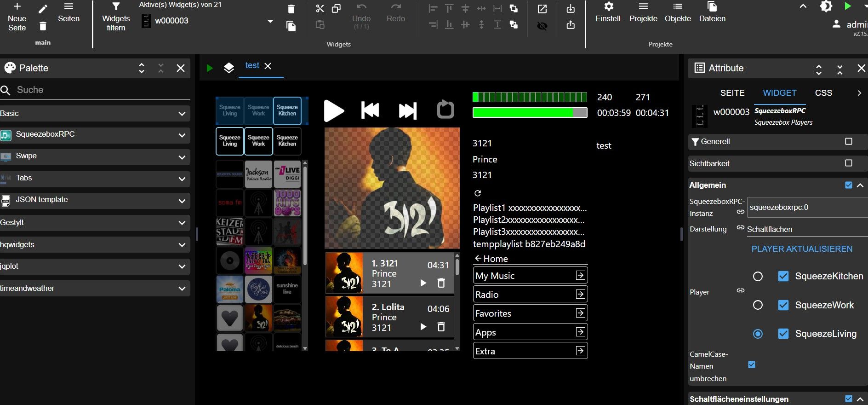
Task: Uncheck the SqueezeWork player checkbox
Action: pyautogui.click(x=783, y=305)
